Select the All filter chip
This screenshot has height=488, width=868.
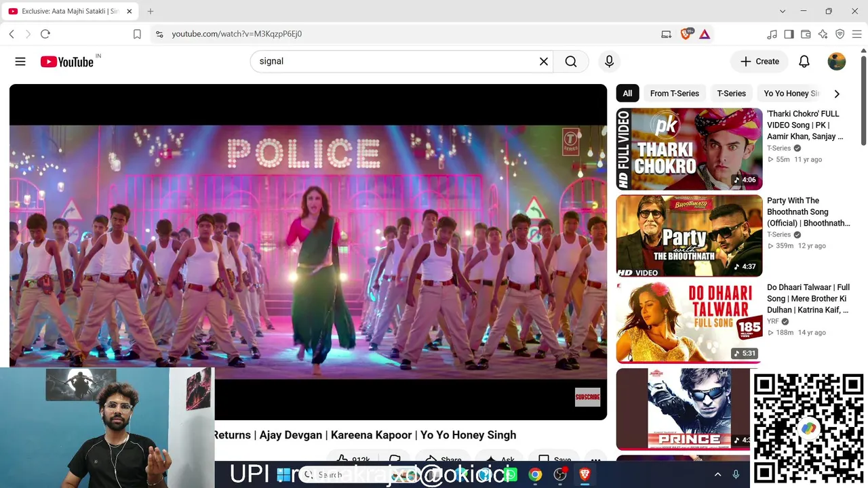[627, 94]
